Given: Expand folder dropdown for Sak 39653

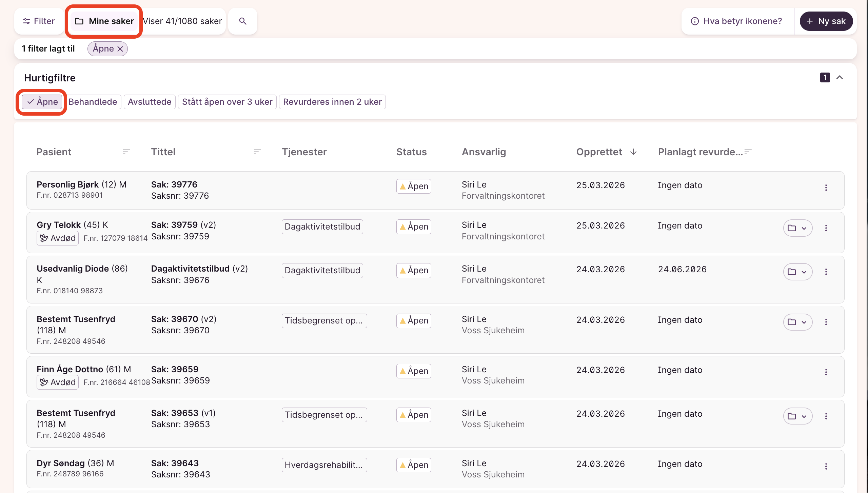Looking at the screenshot, I should (797, 416).
